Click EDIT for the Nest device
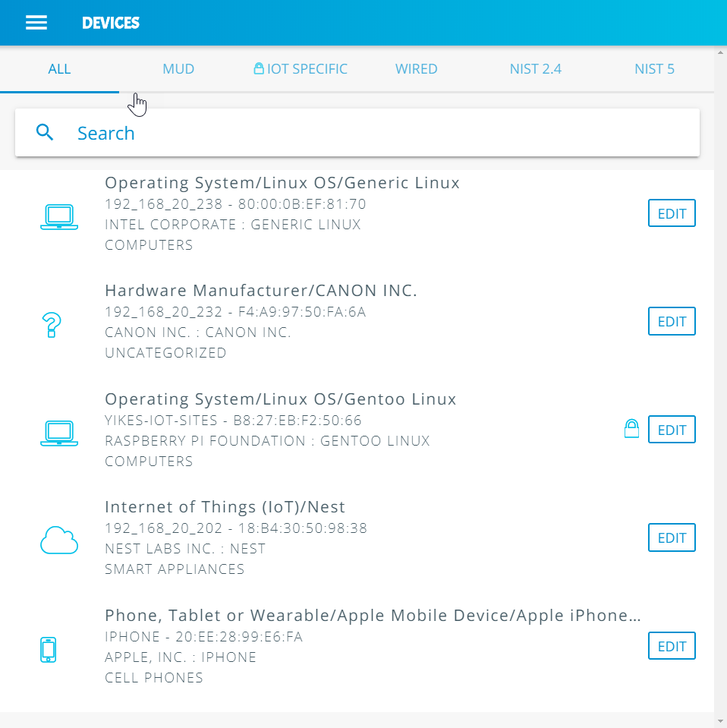Screen dimensions: 727x728 point(672,537)
